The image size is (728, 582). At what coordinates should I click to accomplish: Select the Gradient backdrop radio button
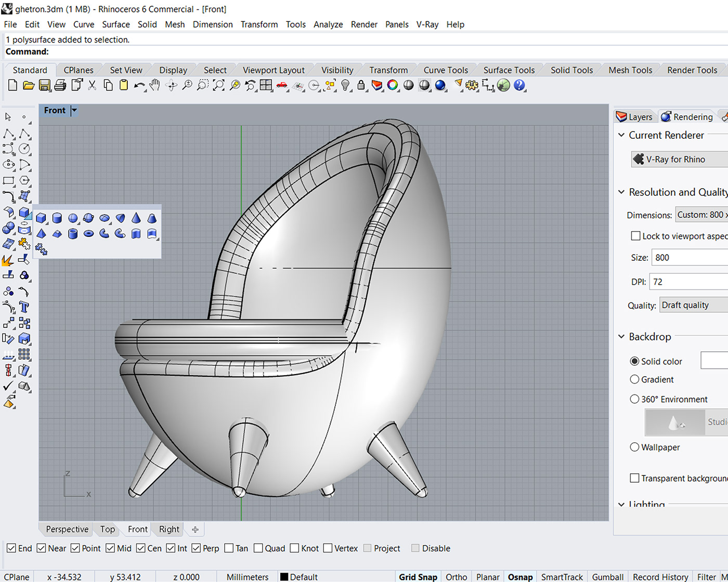click(x=635, y=379)
